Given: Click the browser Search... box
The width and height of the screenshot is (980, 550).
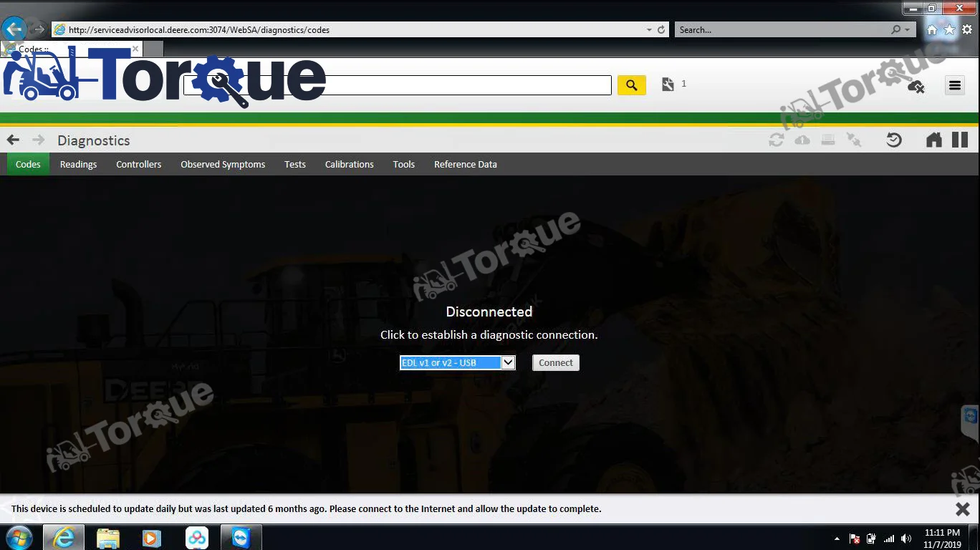Looking at the screenshot, I should point(783,30).
